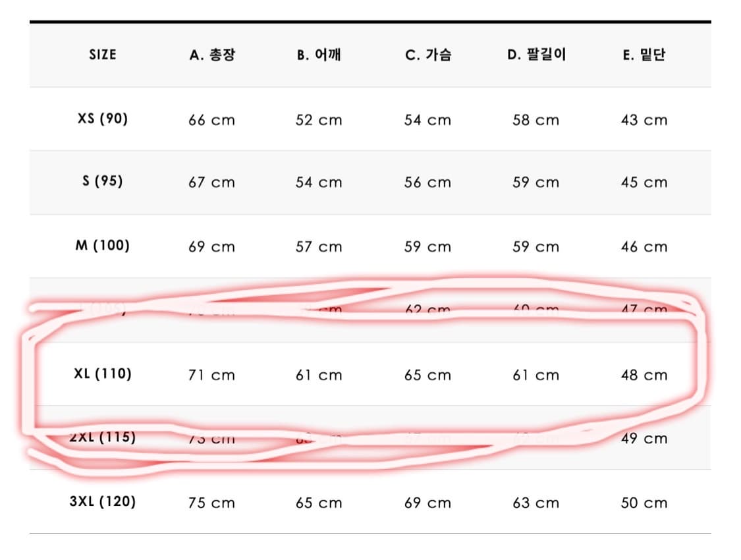Click the M (100) size label

click(102, 246)
